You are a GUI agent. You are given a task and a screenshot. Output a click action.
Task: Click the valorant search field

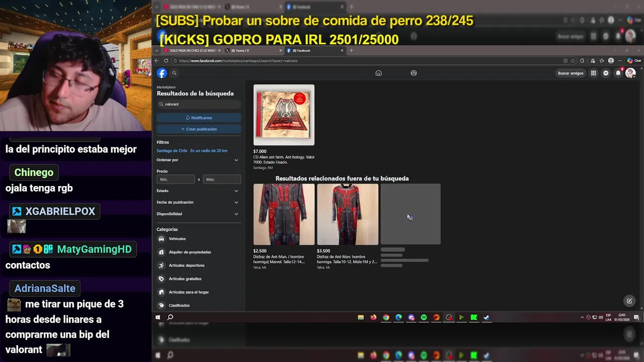[x=199, y=104]
